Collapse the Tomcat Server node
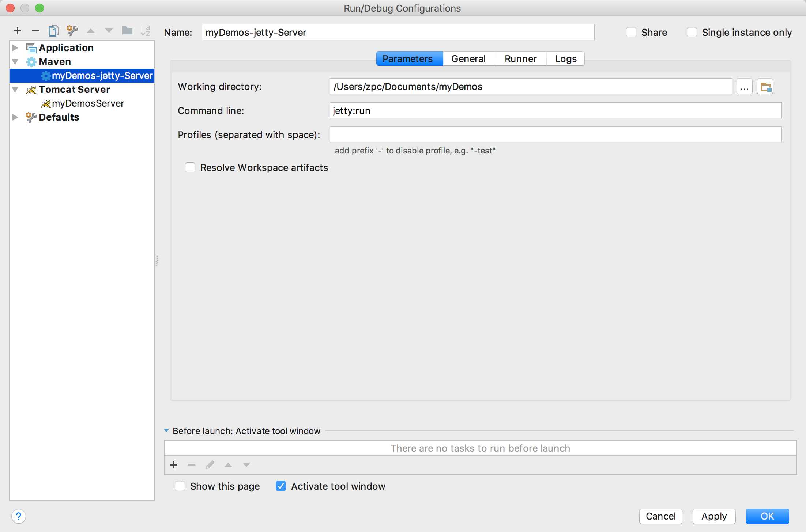The height and width of the screenshot is (532, 806). point(15,90)
